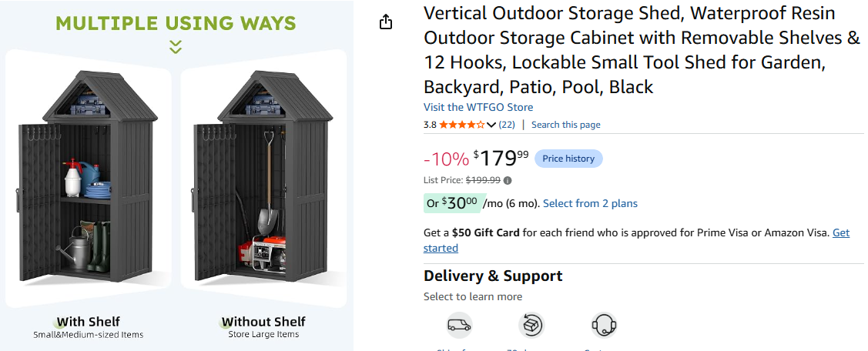Open the Price history button
Viewport: 868px width, 351px height.
point(568,159)
